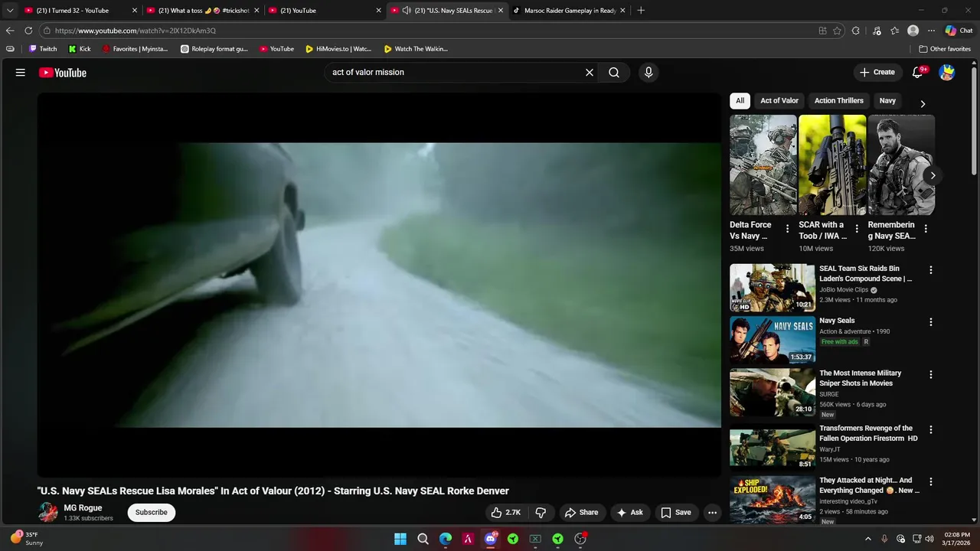The image size is (980, 551).
Task: Open the YouTube hamburger guide menu
Action: [x=21, y=73]
